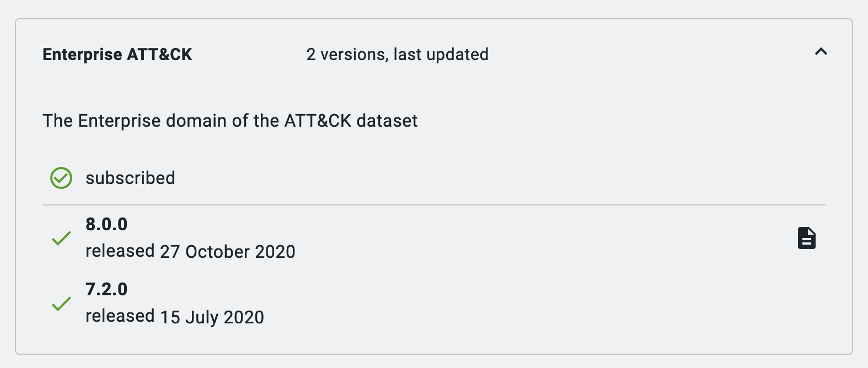Image resolution: width=868 pixels, height=368 pixels.
Task: Open version 8.0.0 details
Action: 106,224
